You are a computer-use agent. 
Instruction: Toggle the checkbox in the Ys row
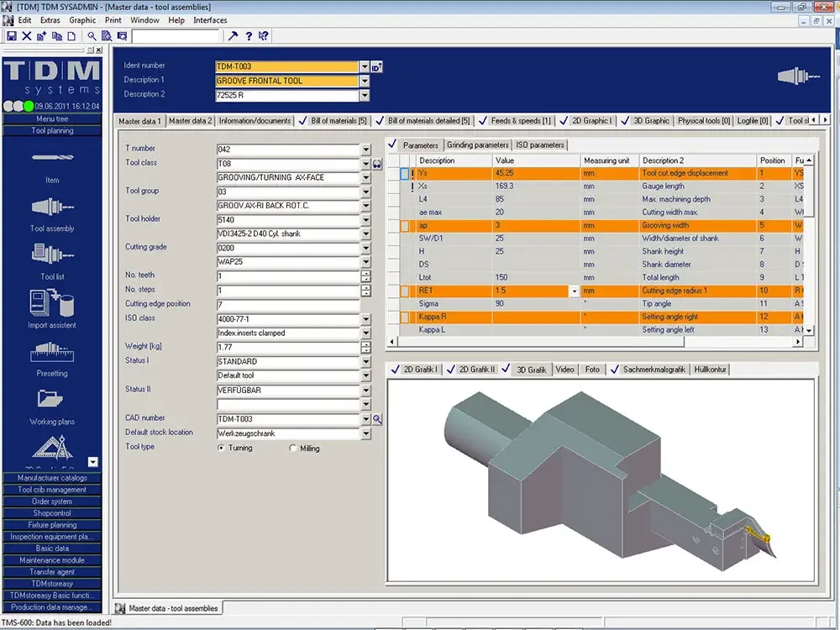pos(405,174)
